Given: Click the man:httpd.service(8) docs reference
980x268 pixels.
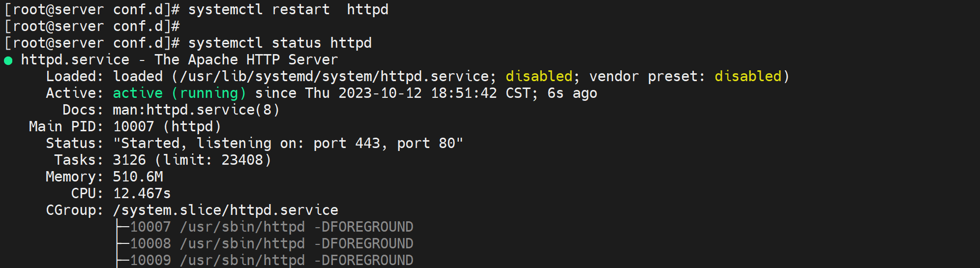Looking at the screenshot, I should 196,110.
